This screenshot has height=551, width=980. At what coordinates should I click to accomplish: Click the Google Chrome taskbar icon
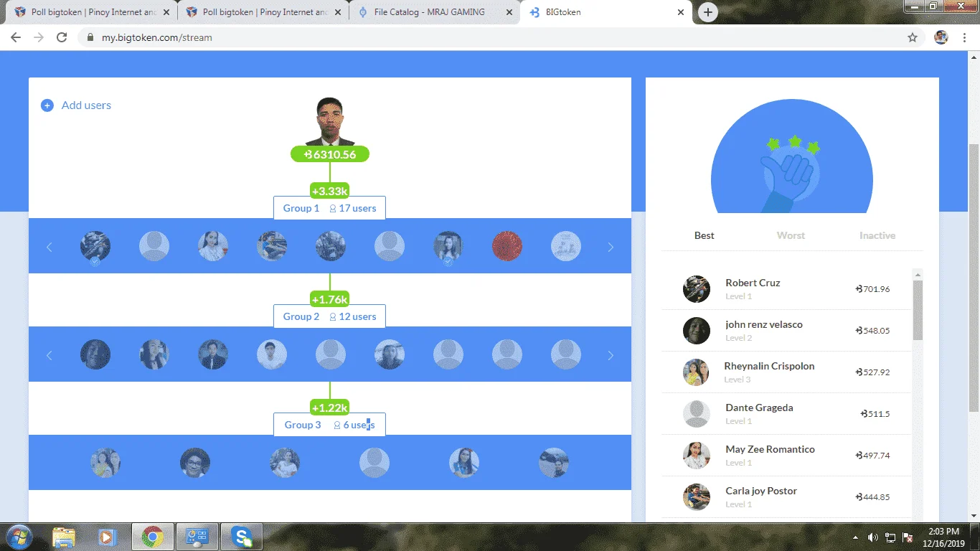152,537
